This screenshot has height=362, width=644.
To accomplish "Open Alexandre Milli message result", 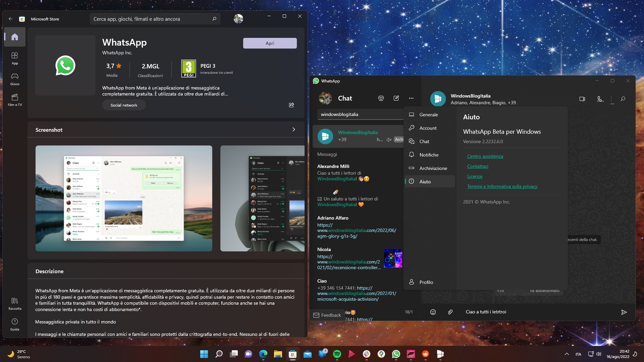I will pos(358,173).
